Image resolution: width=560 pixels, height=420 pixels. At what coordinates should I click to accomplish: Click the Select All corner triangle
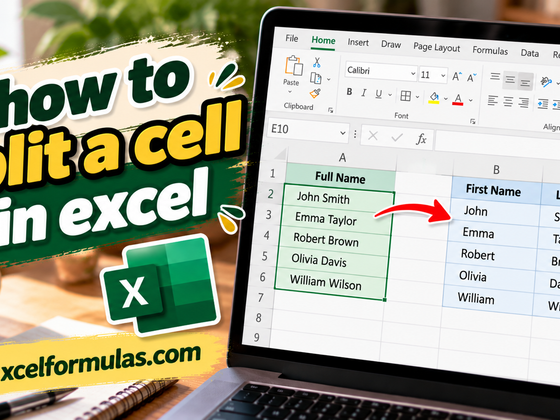[279, 154]
